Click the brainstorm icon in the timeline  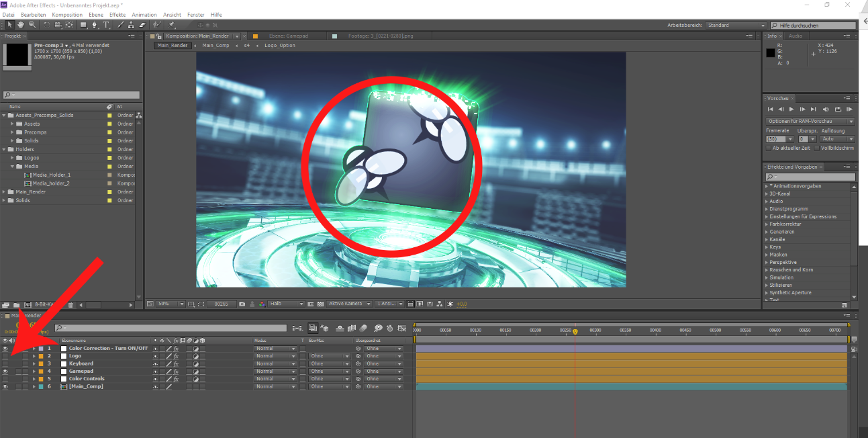coord(379,328)
